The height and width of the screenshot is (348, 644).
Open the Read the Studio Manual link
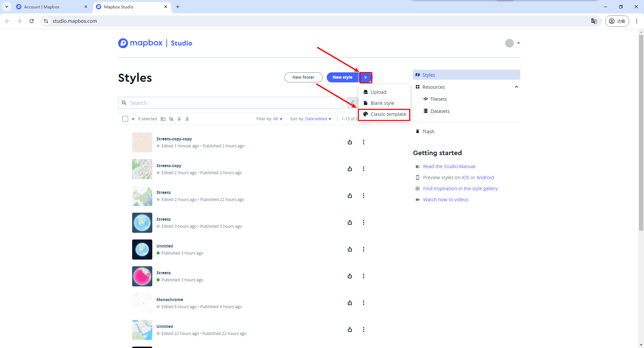tap(449, 166)
